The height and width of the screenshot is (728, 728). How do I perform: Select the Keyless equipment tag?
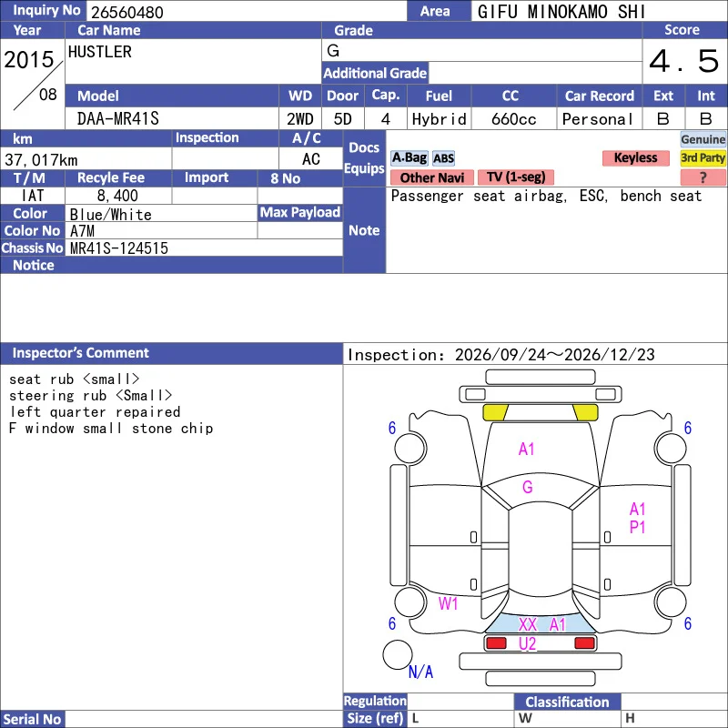pos(635,157)
